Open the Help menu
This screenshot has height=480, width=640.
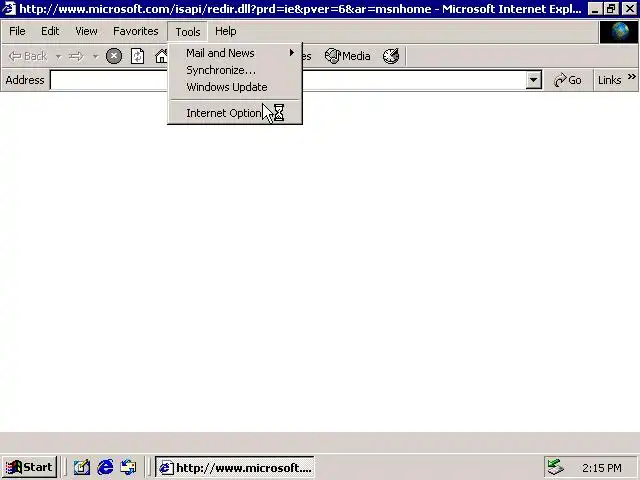226,31
